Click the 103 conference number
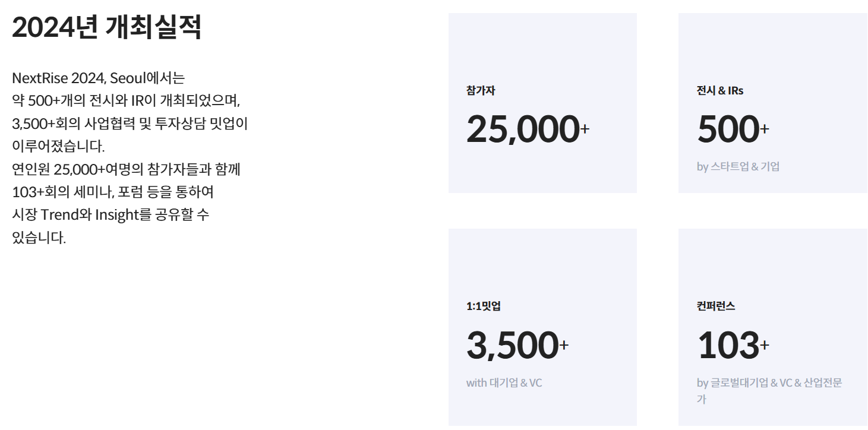This screenshot has height=430, width=868. [728, 345]
